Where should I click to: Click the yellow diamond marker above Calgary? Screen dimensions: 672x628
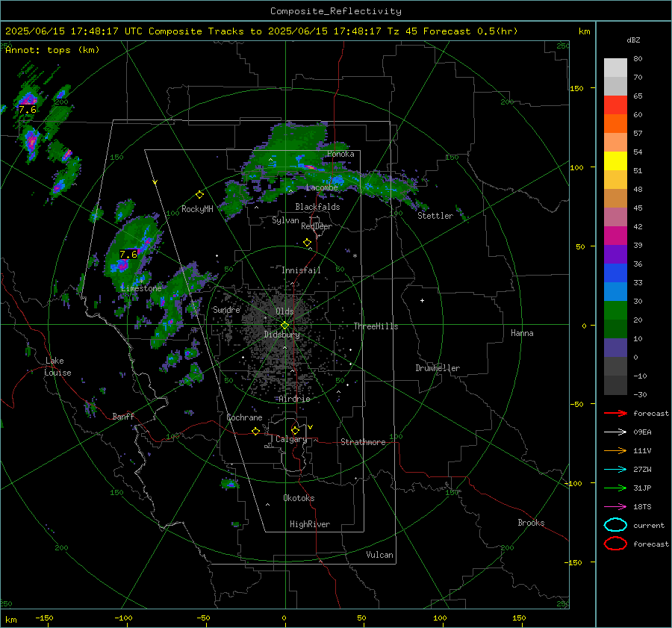(x=295, y=430)
